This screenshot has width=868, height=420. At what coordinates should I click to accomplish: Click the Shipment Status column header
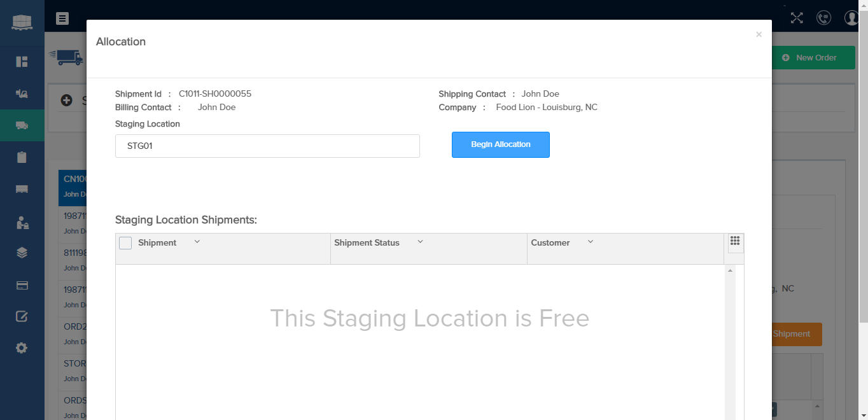pyautogui.click(x=367, y=242)
